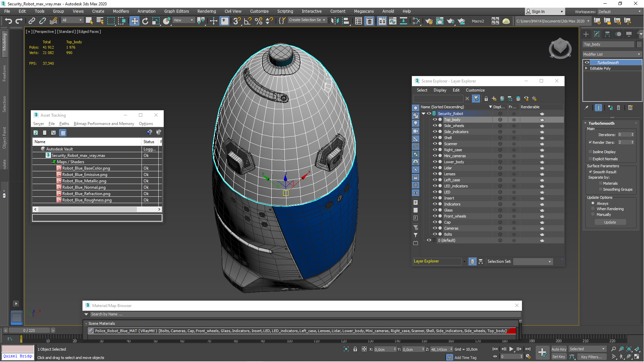Viewport: 644px width, 362px height.
Task: Toggle the 3D Snaps icon
Action: (237, 21)
